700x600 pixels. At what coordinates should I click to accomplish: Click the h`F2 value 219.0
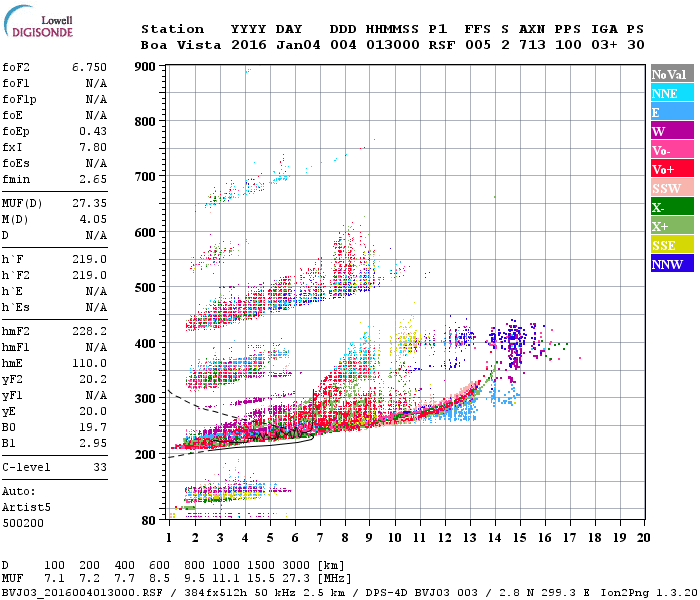pos(89,275)
